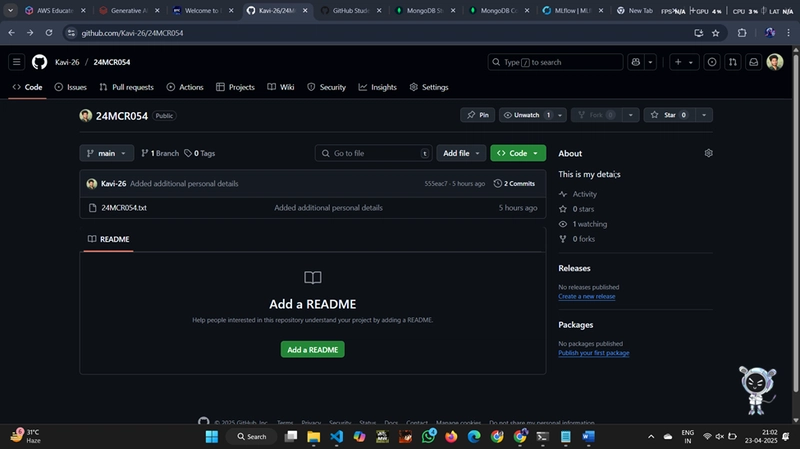Open the Copilot icon beside search

636,62
